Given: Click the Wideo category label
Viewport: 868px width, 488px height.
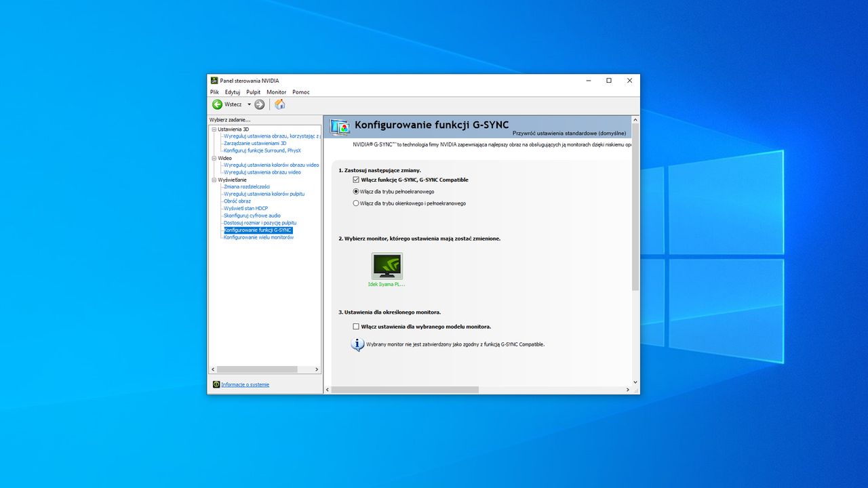Looking at the screenshot, I should point(224,158).
